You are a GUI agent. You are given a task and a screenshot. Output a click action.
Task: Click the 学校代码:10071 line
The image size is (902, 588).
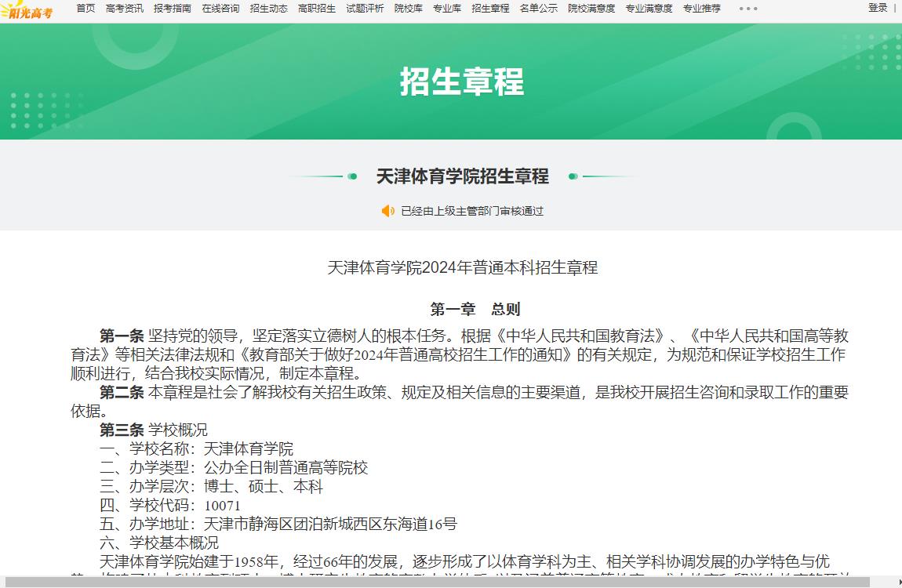170,505
